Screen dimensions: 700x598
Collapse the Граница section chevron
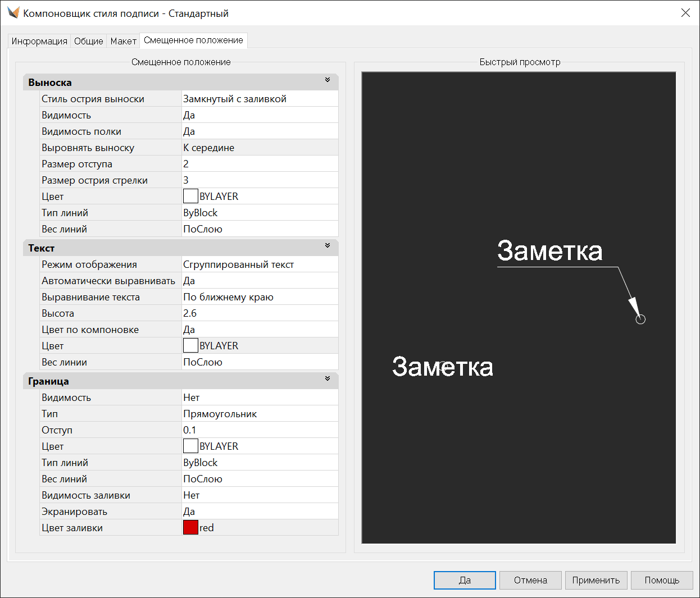328,379
